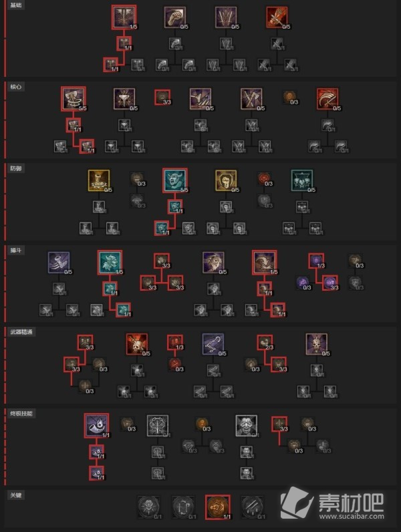Image resolution: width=401 pixels, height=532 pixels.
Task: Choose the grinning-face Wrath of Berserker ultimate
Action: (247, 426)
